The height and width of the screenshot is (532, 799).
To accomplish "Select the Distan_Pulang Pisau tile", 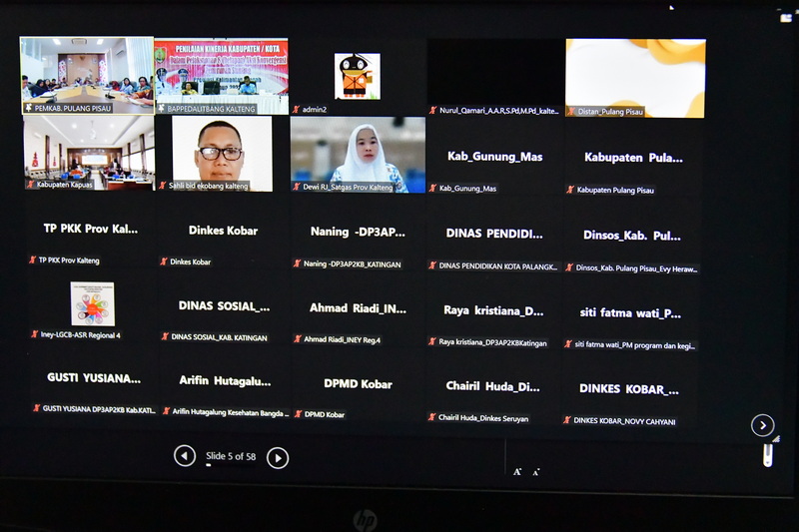I will [x=635, y=78].
